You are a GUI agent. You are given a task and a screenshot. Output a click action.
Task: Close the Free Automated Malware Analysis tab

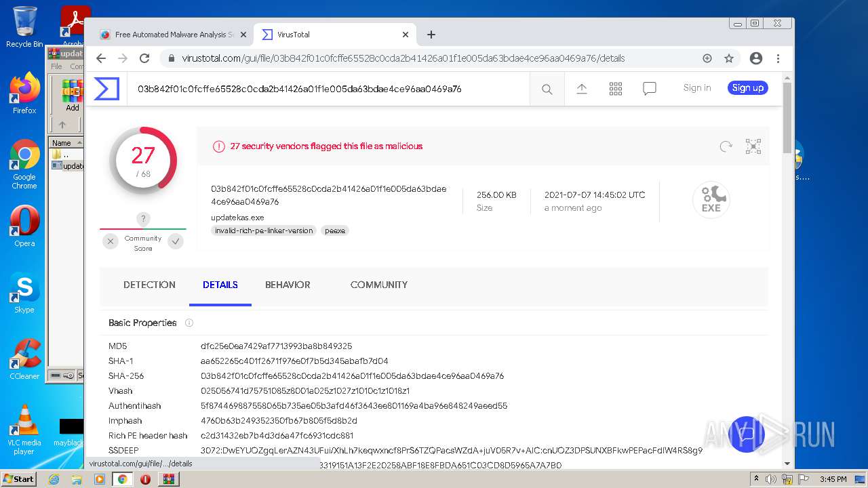[245, 35]
